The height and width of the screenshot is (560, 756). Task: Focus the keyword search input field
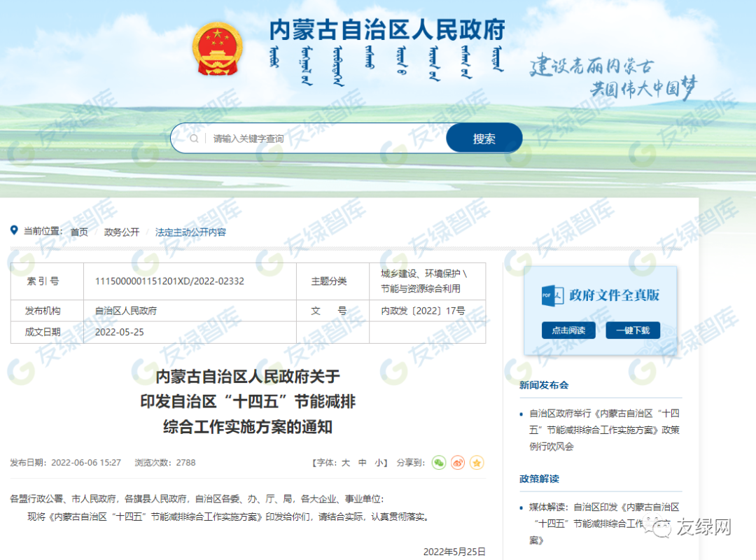pyautogui.click(x=322, y=139)
